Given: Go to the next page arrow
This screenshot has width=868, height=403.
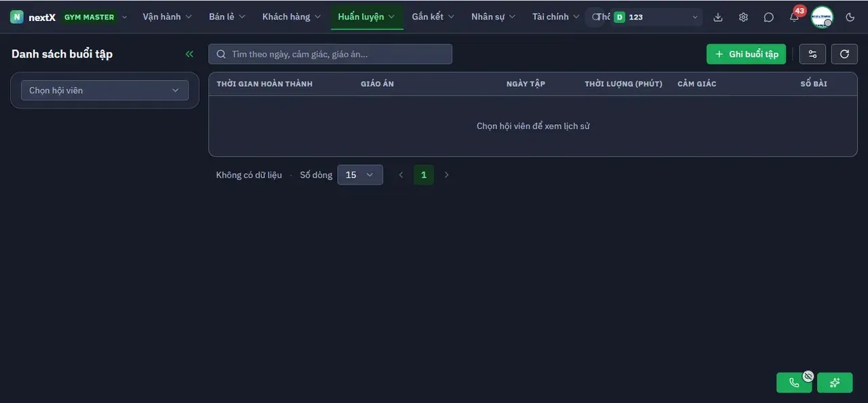Looking at the screenshot, I should pos(446,175).
